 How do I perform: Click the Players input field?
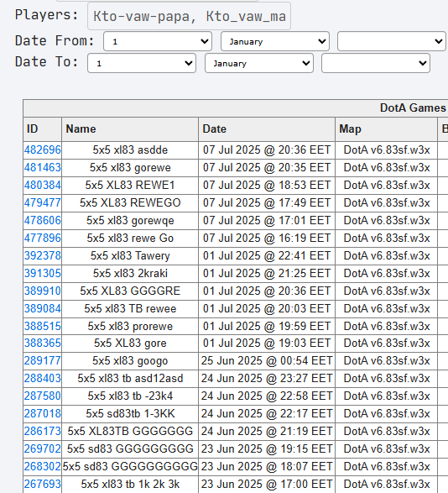(189, 16)
